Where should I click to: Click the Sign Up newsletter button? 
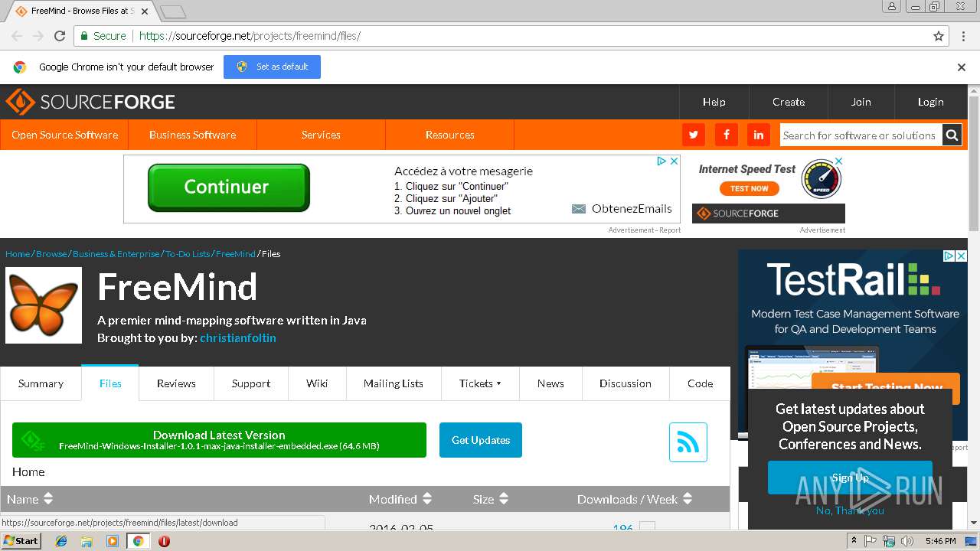(x=850, y=478)
